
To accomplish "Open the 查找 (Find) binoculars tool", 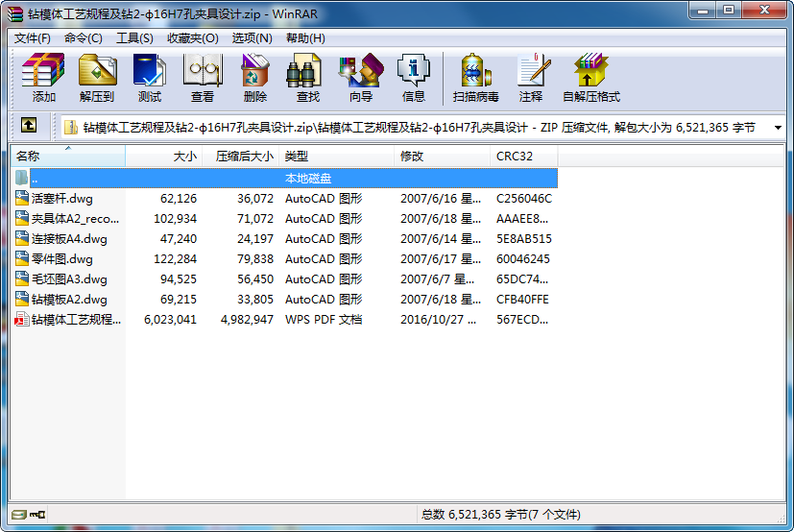I will [x=308, y=78].
